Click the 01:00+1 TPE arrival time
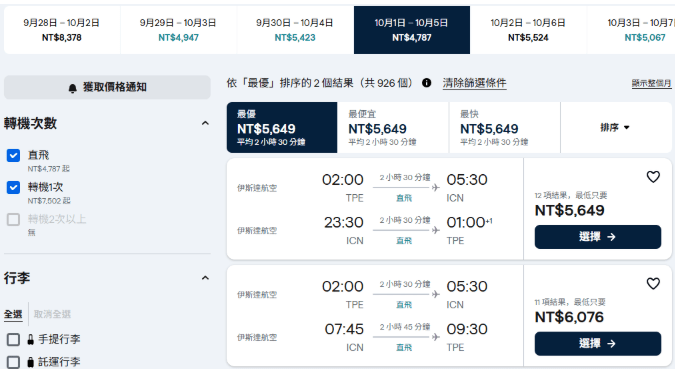The image size is (675, 369). (469, 223)
